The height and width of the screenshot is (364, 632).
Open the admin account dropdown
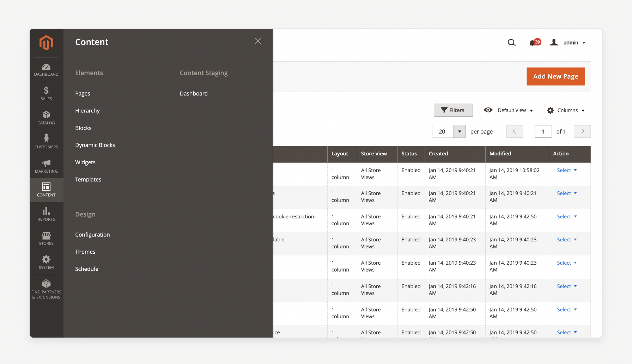tap(568, 43)
